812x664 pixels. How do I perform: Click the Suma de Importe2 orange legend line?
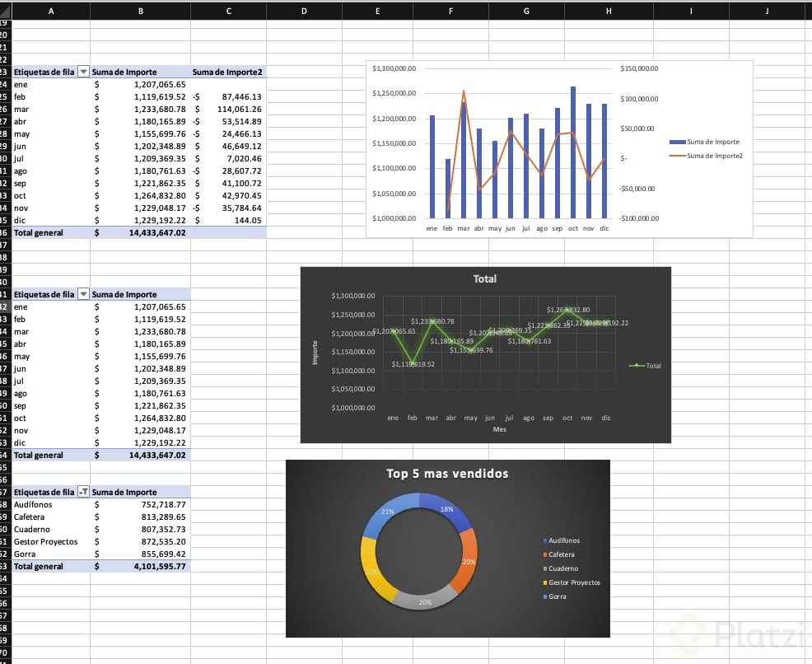click(x=678, y=156)
